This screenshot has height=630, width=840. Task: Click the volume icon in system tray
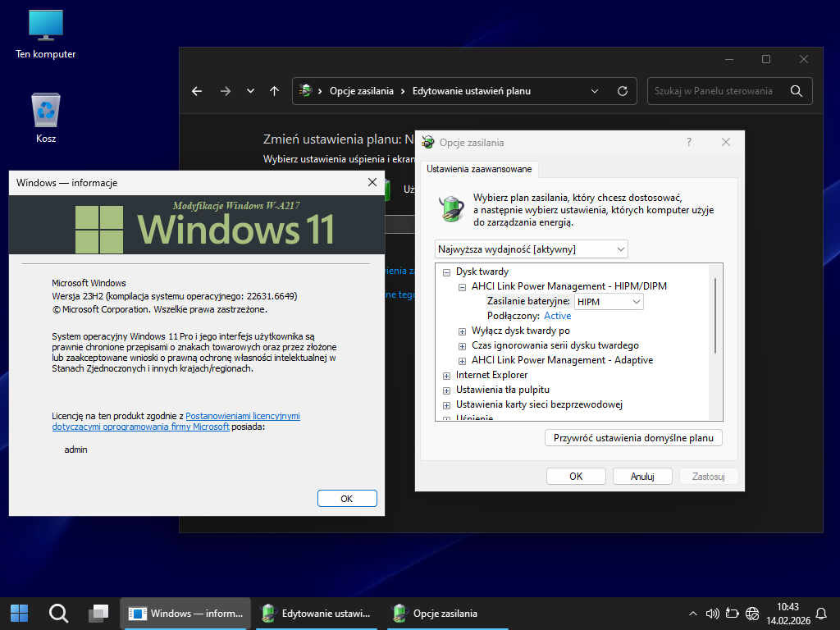tap(712, 613)
